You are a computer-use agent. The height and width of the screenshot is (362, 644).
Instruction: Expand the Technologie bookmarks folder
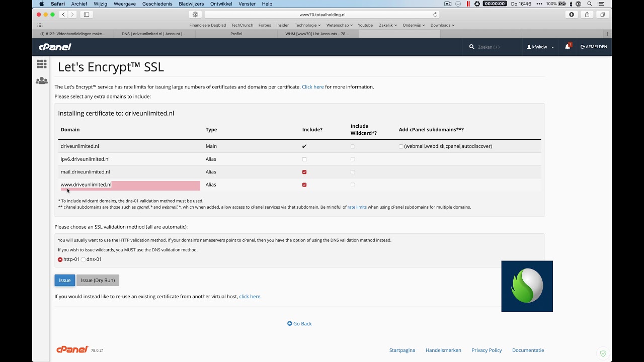click(307, 25)
